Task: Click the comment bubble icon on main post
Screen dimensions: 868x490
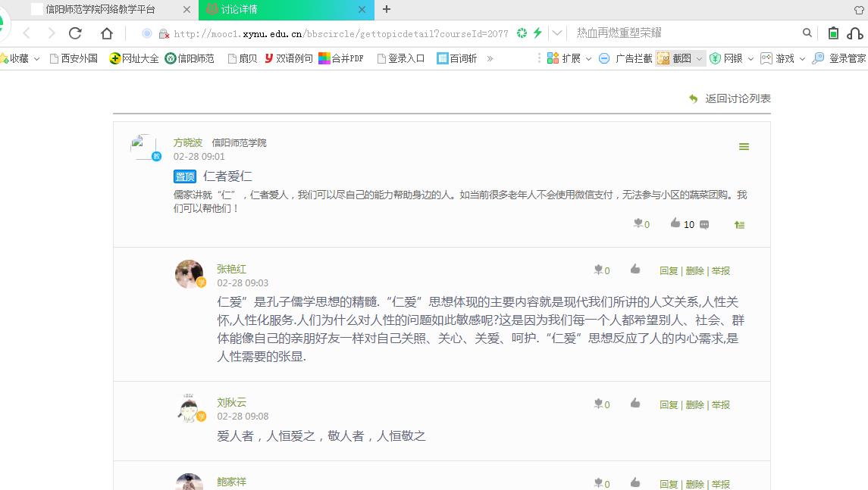Action: 704,225
